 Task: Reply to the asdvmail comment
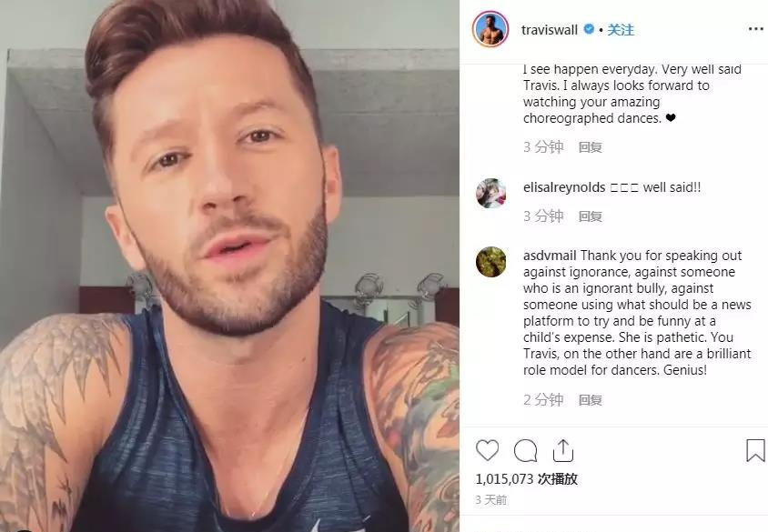pos(591,400)
